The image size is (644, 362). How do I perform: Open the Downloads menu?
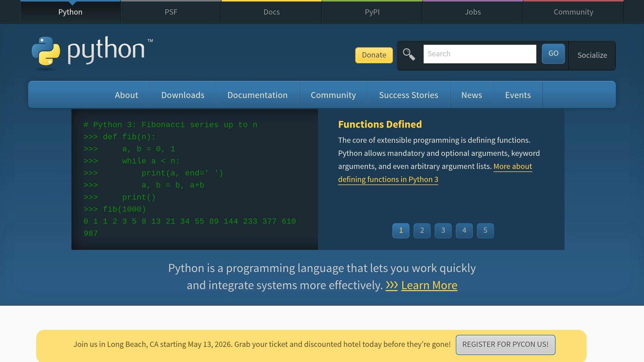(182, 95)
